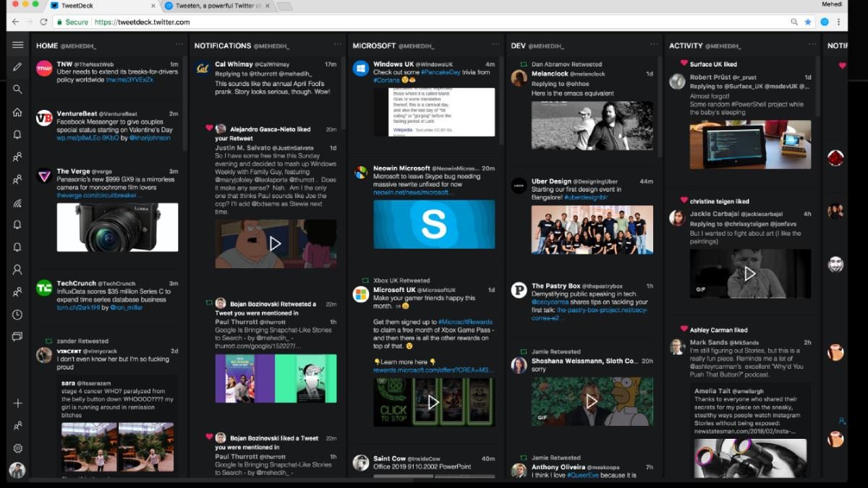Switch to the Tweeten browser tab

[216, 6]
